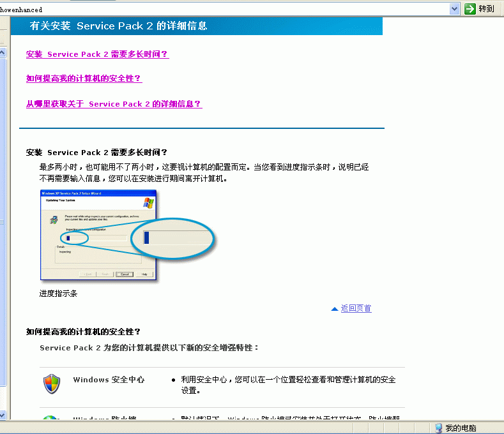Click the setup wizard progress bar screenshot

pos(128,236)
